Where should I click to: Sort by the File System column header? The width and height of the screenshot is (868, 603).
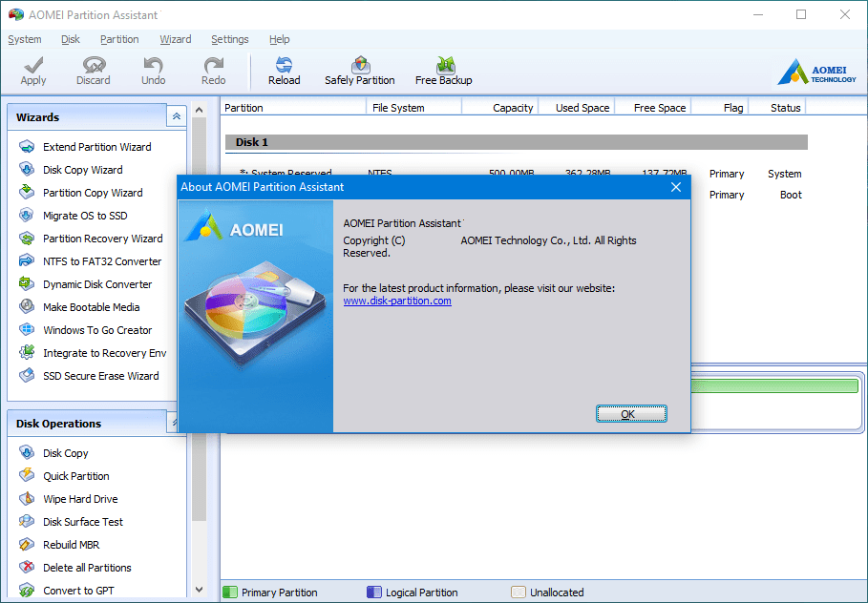413,107
